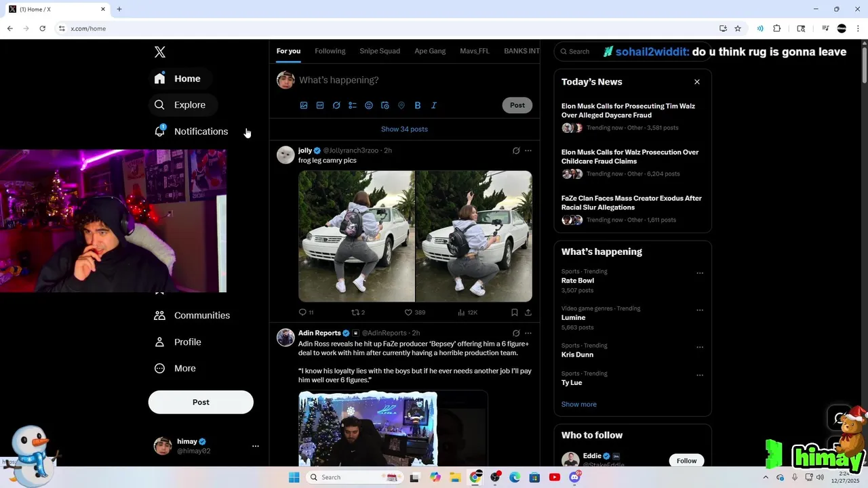Add a GIF in the composer
Image resolution: width=868 pixels, height=488 pixels.
[x=320, y=105]
